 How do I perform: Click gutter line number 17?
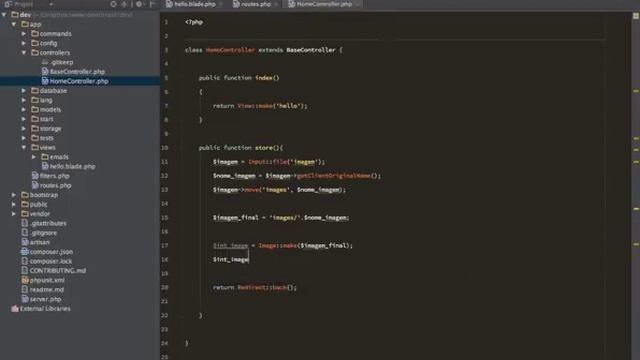tap(164, 245)
